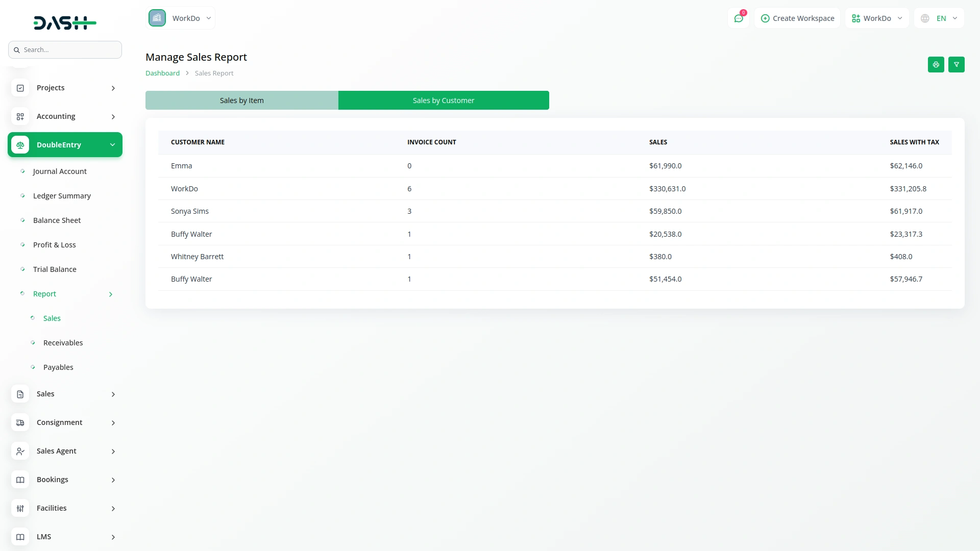Screen dimensions: 980x551
Task: Expand the LMS menu chevron
Action: pyautogui.click(x=113, y=537)
